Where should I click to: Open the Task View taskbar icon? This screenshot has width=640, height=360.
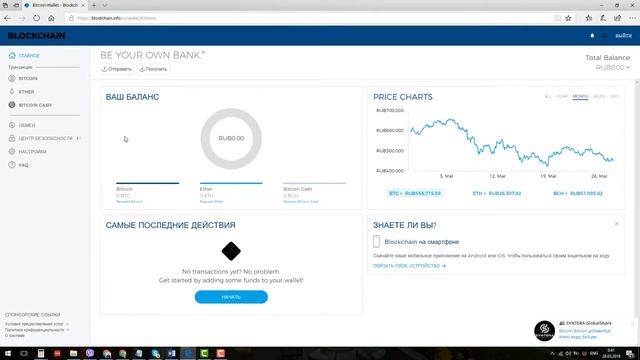pyautogui.click(x=24, y=353)
